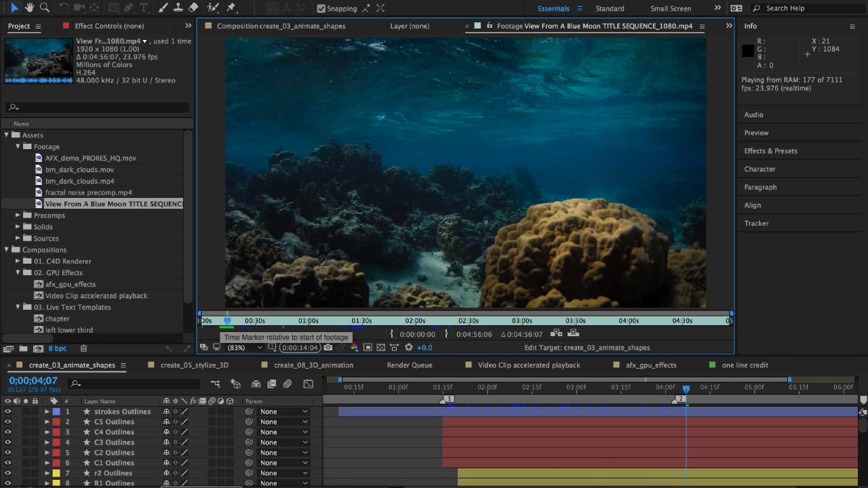
Task: Delete selected project item with trash icon
Action: click(84, 348)
